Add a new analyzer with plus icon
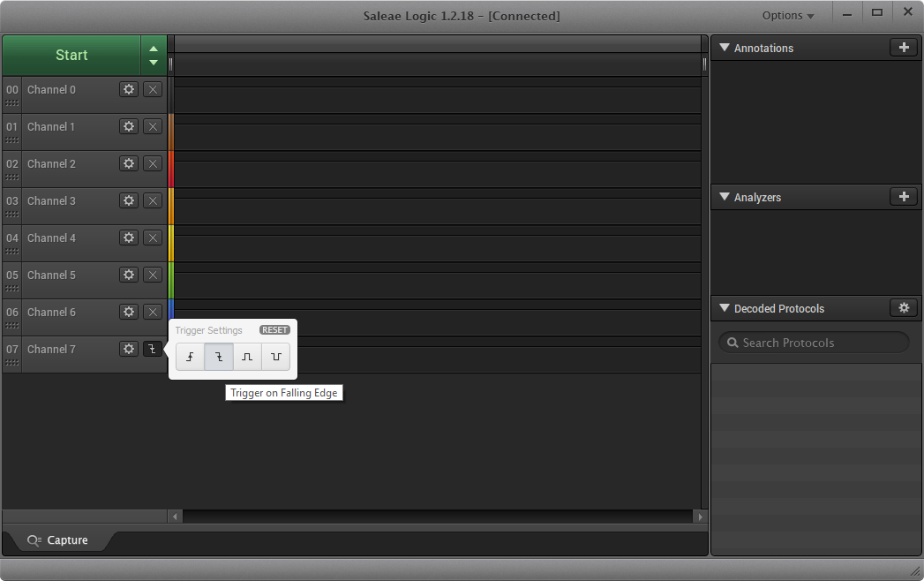 click(903, 197)
